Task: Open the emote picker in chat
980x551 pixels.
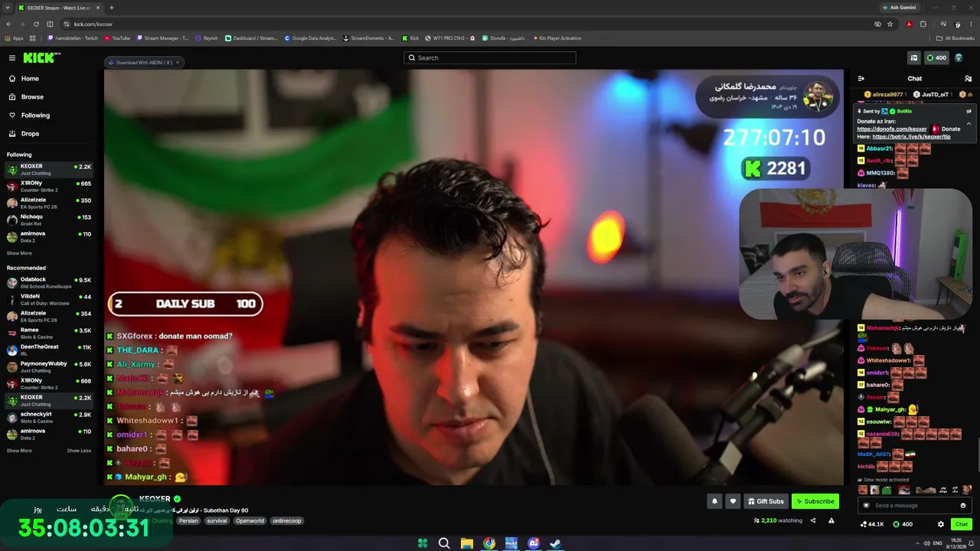Action: 963,505
